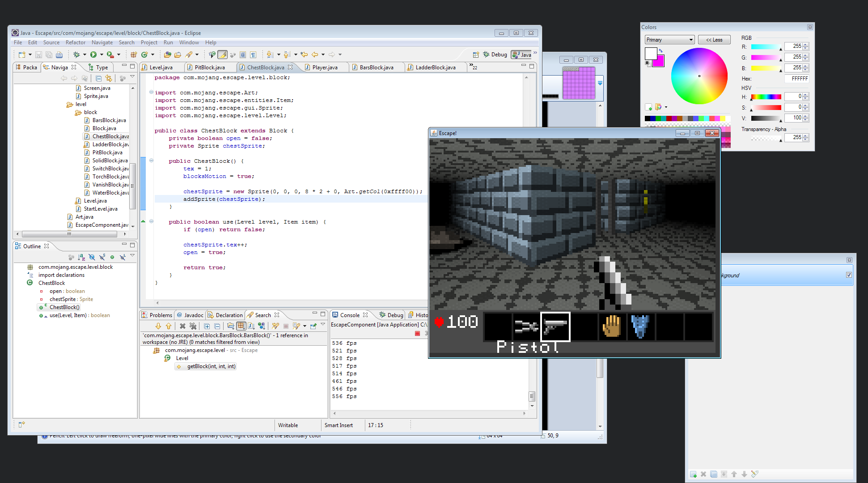
Task: Open the Debug perspective button
Action: 495,55
